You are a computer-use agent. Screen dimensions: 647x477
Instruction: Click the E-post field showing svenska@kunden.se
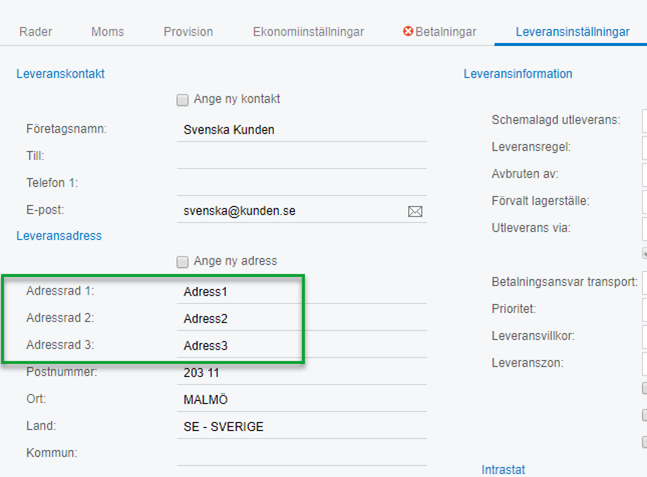coord(290,211)
